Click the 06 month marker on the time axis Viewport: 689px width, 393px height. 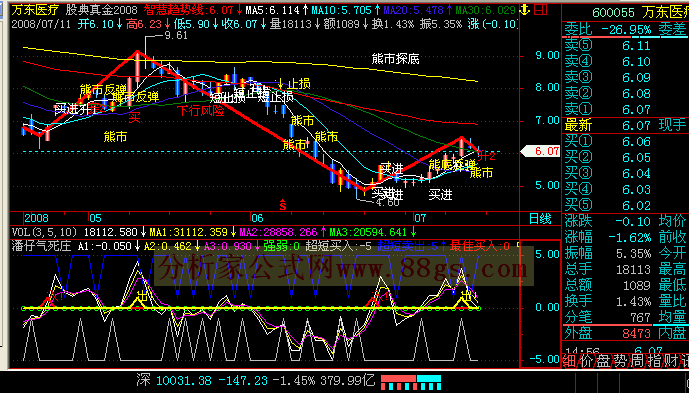coord(257,218)
